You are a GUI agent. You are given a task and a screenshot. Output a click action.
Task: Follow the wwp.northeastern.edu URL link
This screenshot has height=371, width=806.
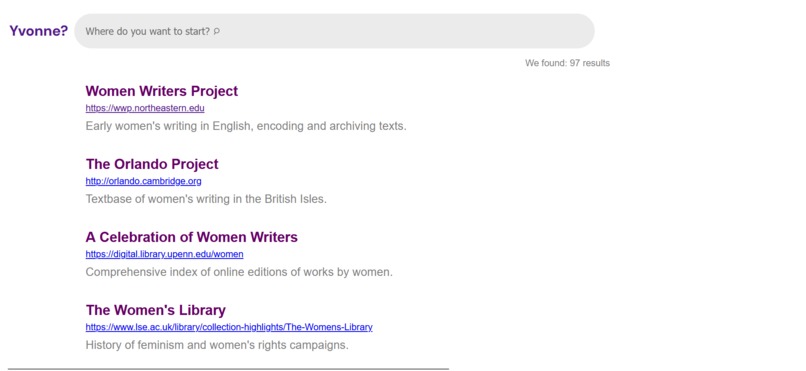[145, 108]
